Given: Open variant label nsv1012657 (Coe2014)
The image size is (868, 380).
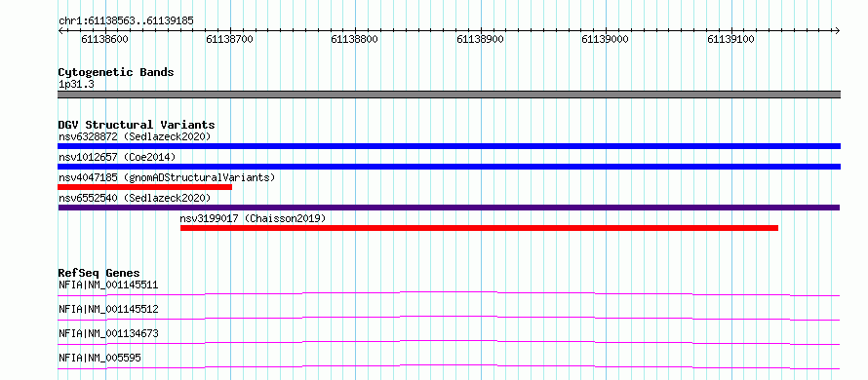Looking at the screenshot, I should coord(117,157).
